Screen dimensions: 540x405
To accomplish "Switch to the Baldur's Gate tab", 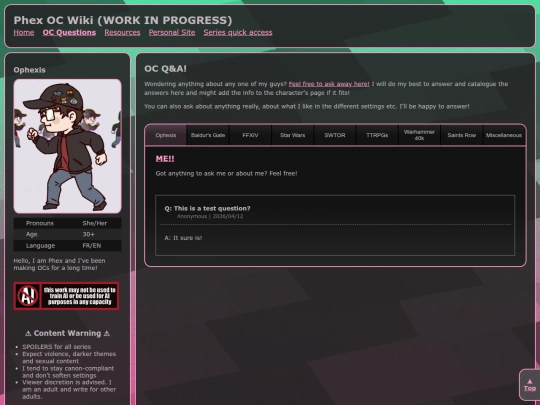I will click(208, 135).
